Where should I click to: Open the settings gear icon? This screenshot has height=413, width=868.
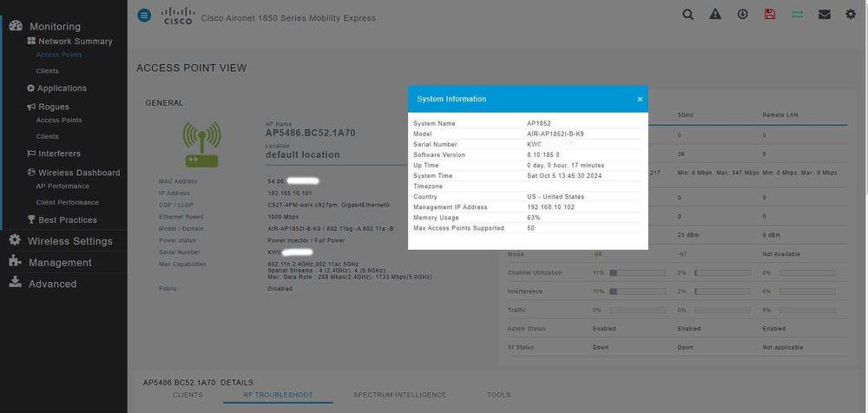[851, 15]
